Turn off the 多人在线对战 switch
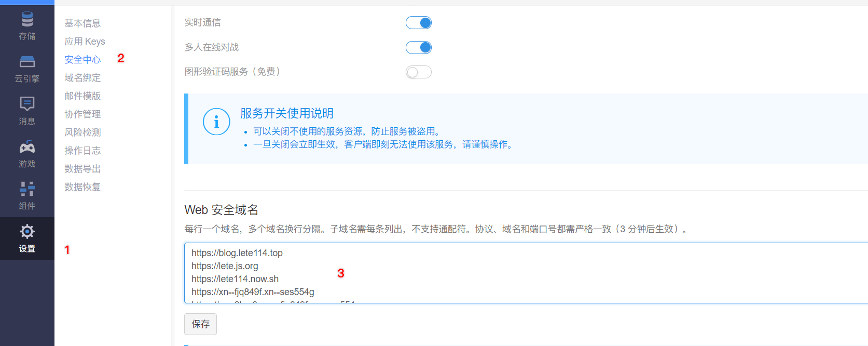The width and height of the screenshot is (868, 346). coord(419,48)
